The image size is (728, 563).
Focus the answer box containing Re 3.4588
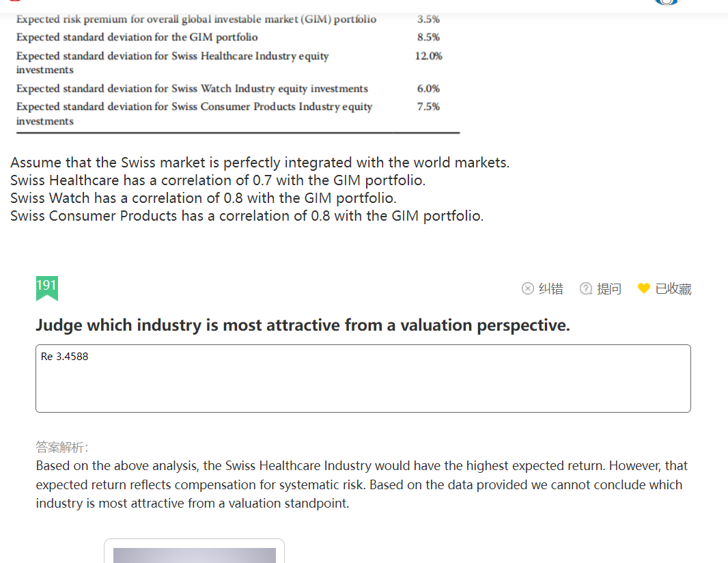pyautogui.click(x=363, y=379)
